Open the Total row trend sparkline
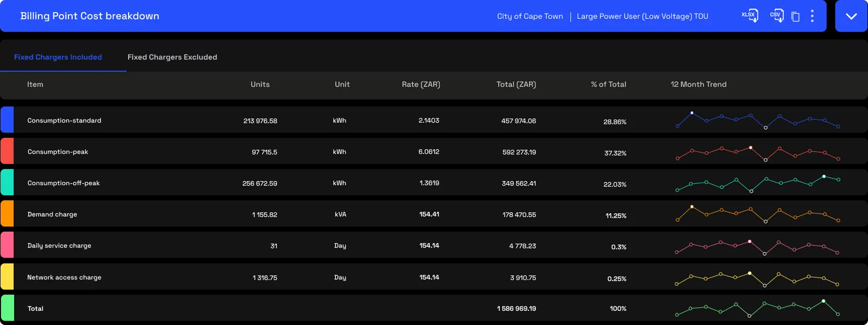Image resolution: width=868 pixels, height=325 pixels. [758, 309]
